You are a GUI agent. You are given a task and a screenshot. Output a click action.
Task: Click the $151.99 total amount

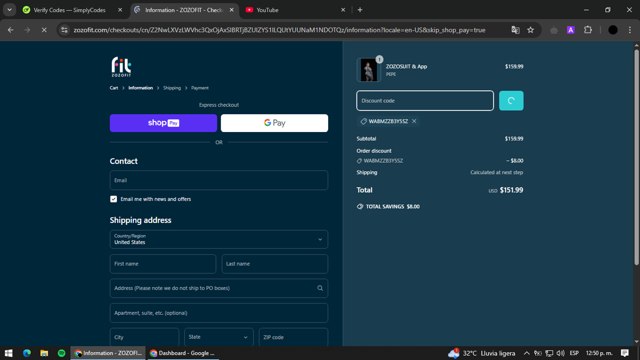(x=511, y=190)
